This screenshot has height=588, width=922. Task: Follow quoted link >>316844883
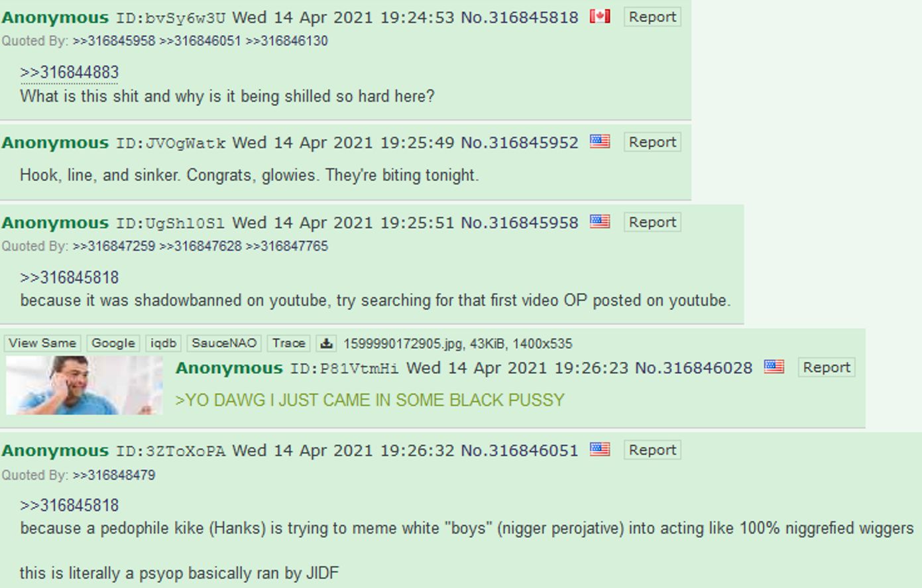70,72
